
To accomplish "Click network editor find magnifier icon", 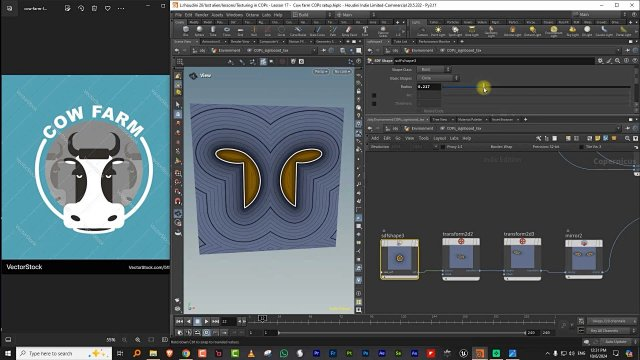I will click(x=627, y=138).
